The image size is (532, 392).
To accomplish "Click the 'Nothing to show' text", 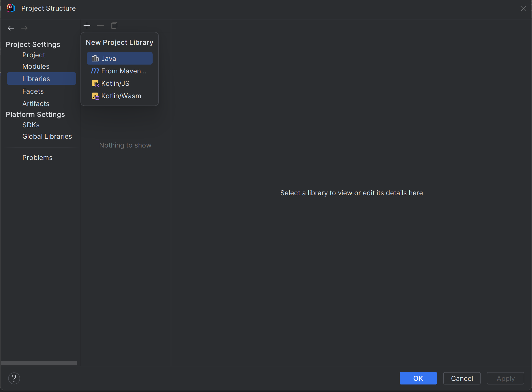I will [125, 145].
